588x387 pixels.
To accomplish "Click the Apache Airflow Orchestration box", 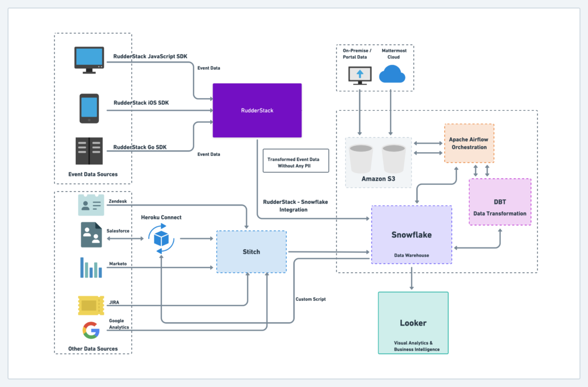I will coord(469,143).
